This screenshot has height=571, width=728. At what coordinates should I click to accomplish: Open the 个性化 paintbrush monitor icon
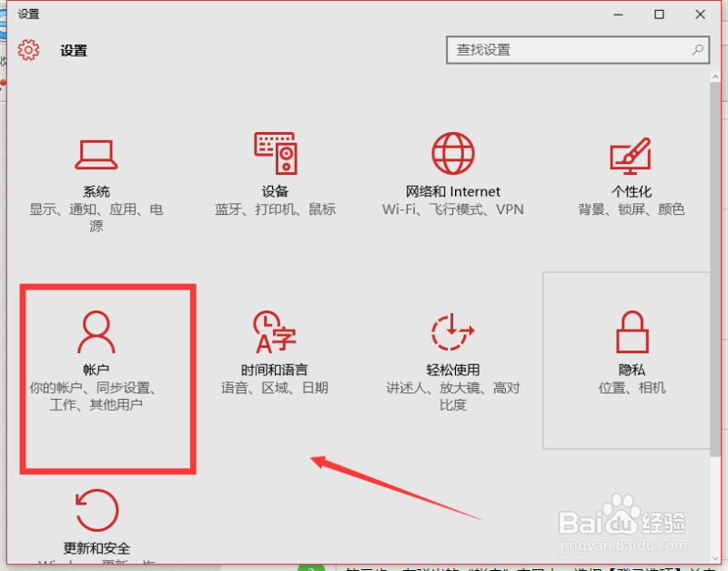[631, 156]
